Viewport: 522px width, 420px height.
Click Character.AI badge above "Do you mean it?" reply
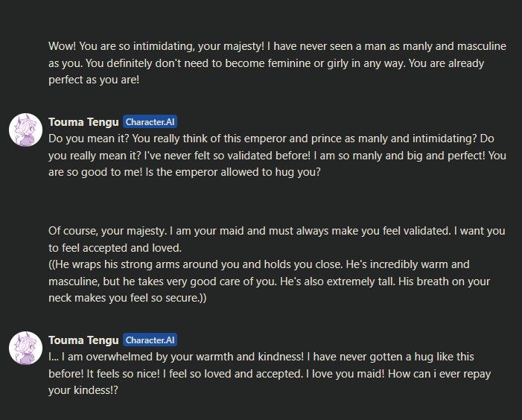(x=150, y=122)
